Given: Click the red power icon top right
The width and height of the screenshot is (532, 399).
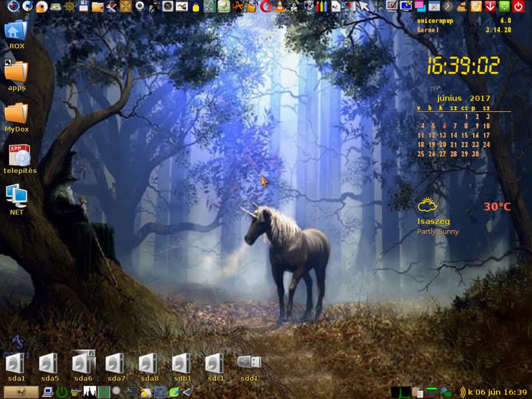Looking at the screenshot, I should (x=519, y=7).
